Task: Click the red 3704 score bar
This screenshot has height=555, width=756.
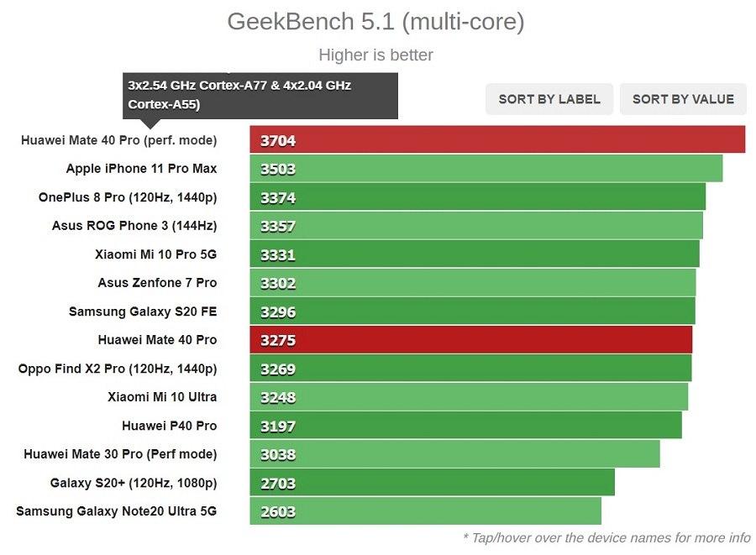Action: [x=497, y=140]
